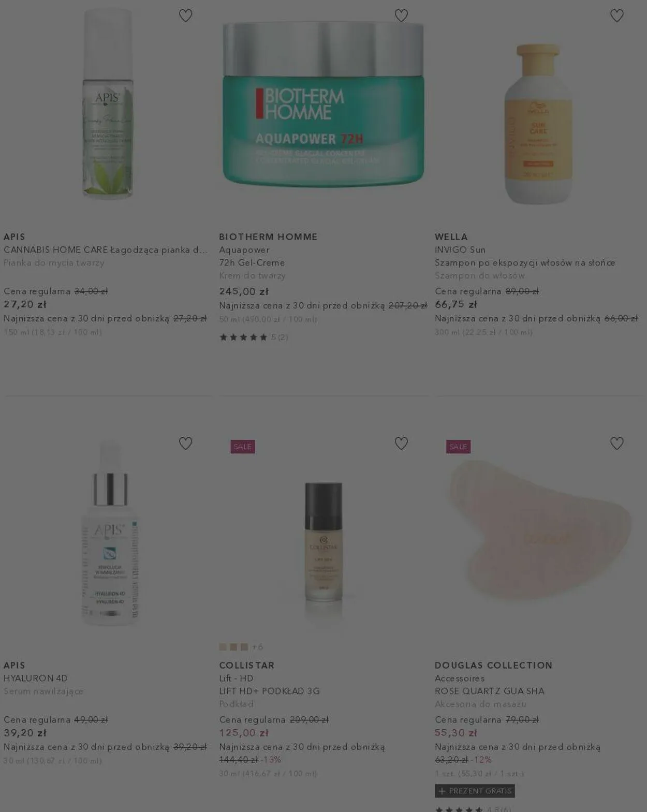Viewport: 647px width, 812px height.
Task: Select the first Collistar shade swatch
Action: [x=223, y=647]
